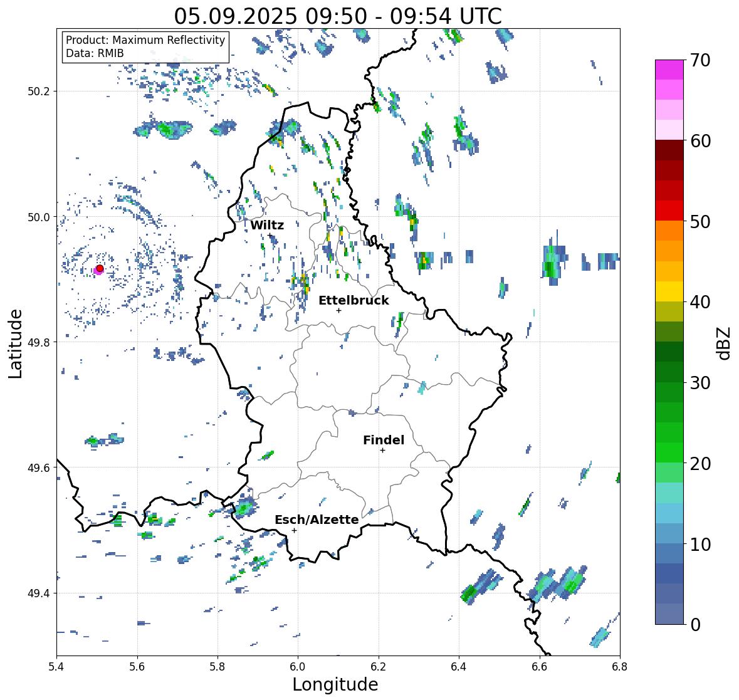
Task: Click the colorbar tick label 10
Action: click(700, 544)
